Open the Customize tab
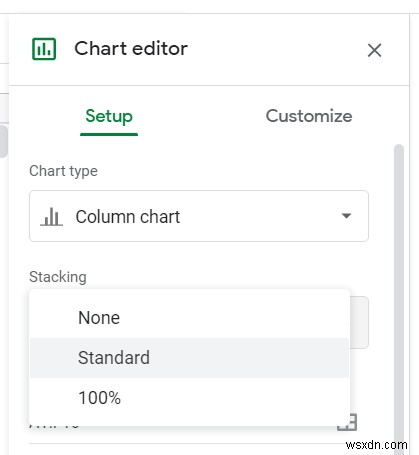The width and height of the screenshot is (419, 455). tap(309, 116)
